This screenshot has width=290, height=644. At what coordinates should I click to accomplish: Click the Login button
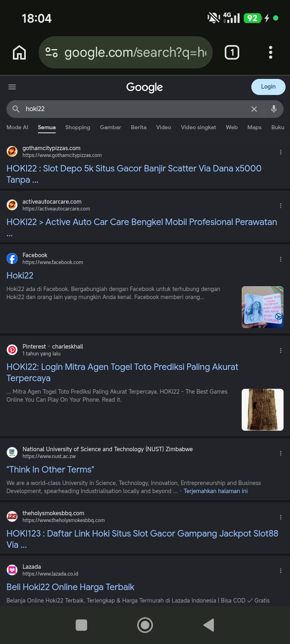point(268,87)
